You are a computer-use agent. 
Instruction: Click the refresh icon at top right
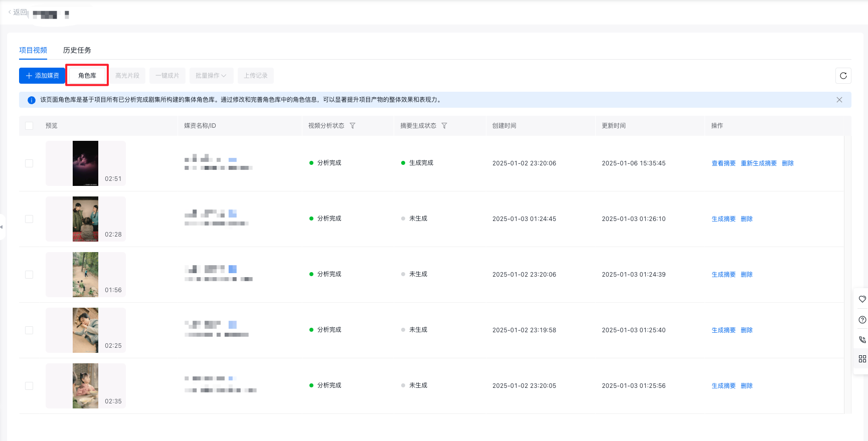click(x=843, y=76)
